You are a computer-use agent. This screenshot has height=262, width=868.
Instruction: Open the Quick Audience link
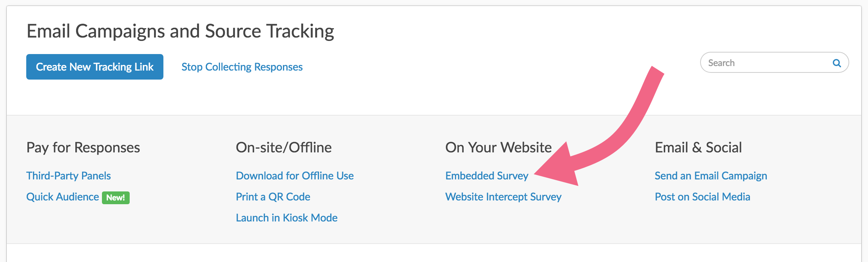pos(63,197)
